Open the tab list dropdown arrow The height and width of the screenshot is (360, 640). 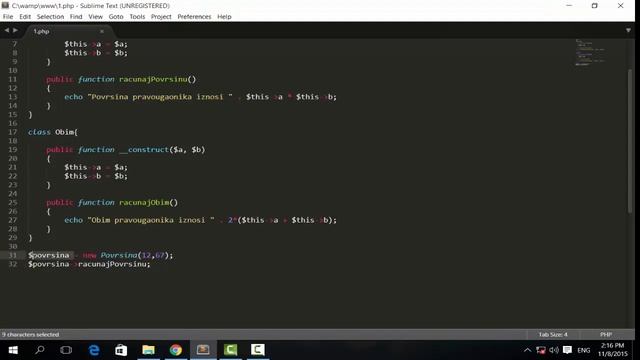coord(628,31)
